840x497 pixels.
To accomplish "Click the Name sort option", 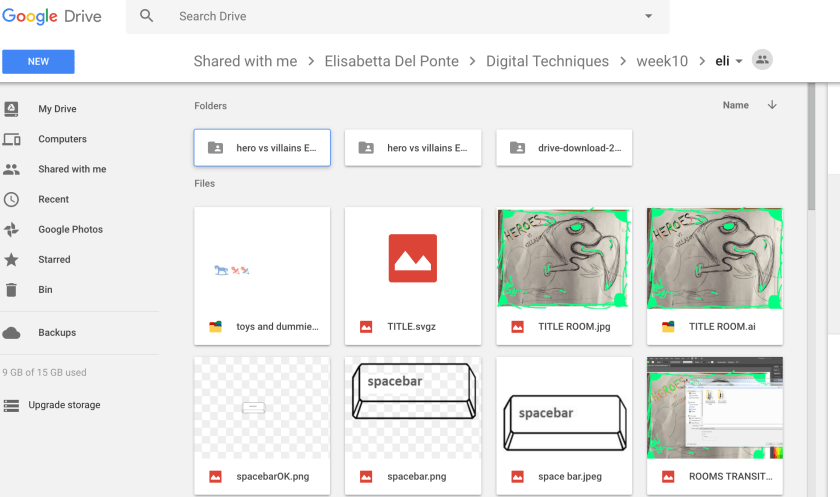I will (735, 105).
